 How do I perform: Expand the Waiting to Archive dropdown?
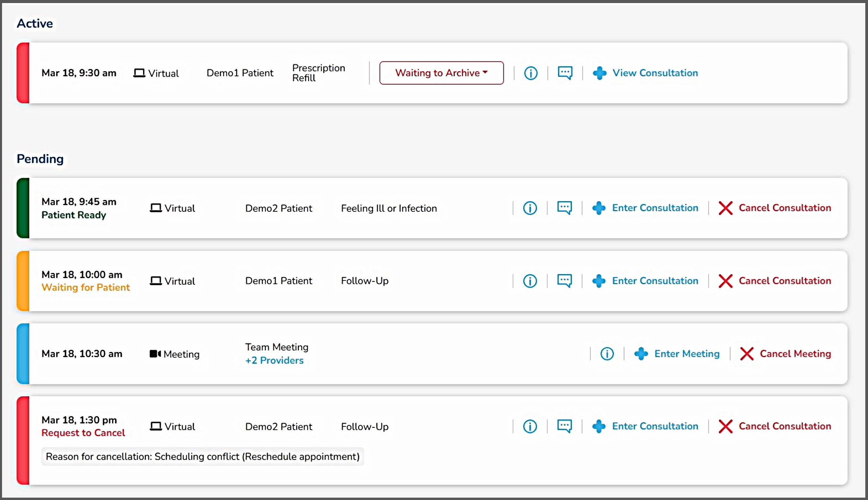coord(441,73)
